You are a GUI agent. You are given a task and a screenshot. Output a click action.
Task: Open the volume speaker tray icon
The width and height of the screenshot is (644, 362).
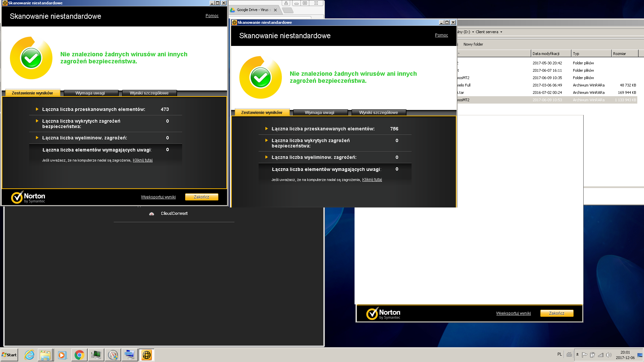tap(609, 355)
